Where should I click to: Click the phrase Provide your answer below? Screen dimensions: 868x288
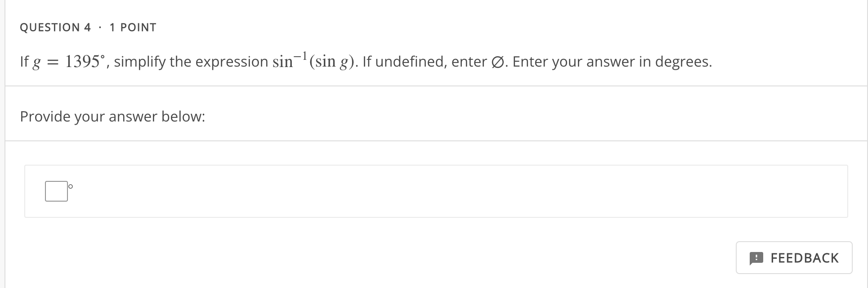pos(112,116)
